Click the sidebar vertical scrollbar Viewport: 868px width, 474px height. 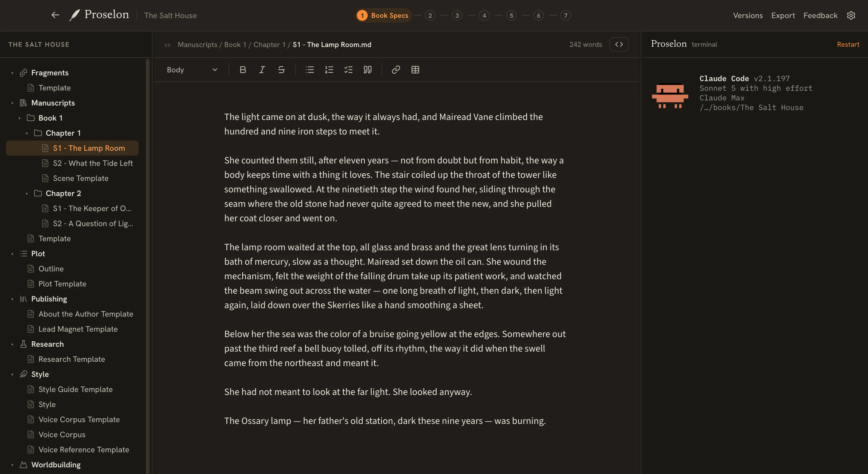pyautogui.click(x=147, y=266)
